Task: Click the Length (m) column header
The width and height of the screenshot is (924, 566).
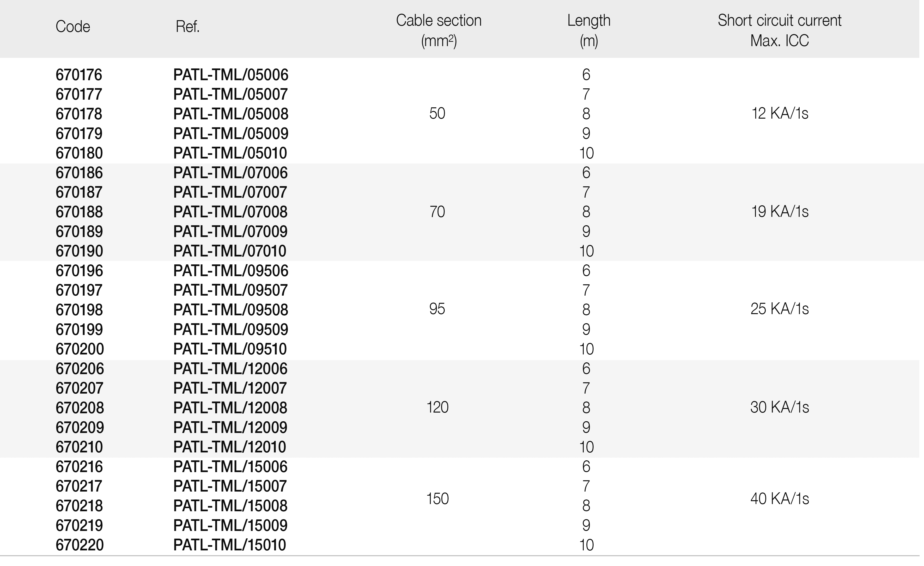Action: click(x=589, y=30)
